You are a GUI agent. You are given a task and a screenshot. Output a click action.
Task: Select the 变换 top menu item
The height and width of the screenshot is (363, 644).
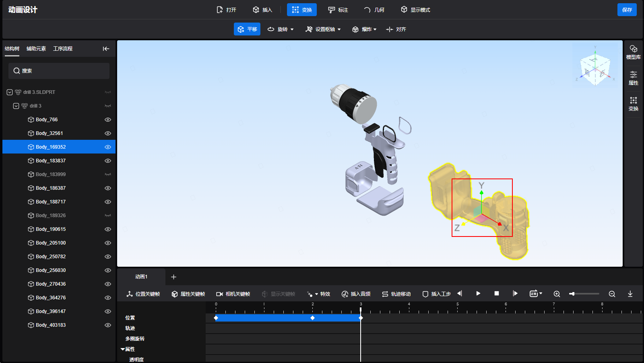[x=302, y=10]
